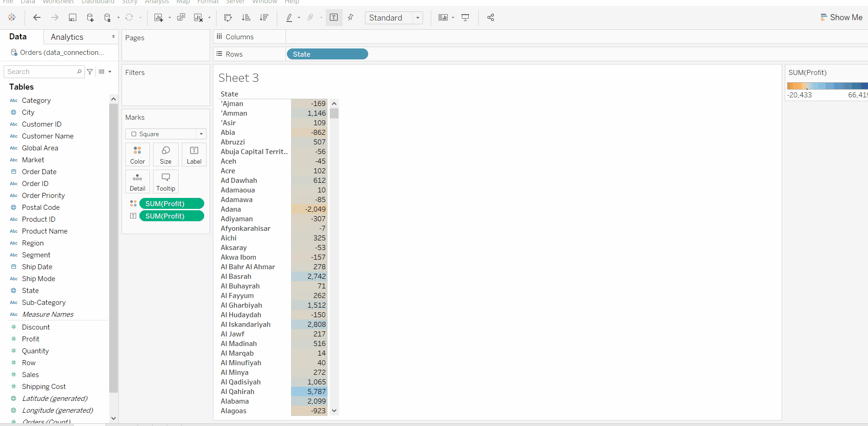
Task: Expand the show/hide cards dropdown arrow
Action: [453, 18]
